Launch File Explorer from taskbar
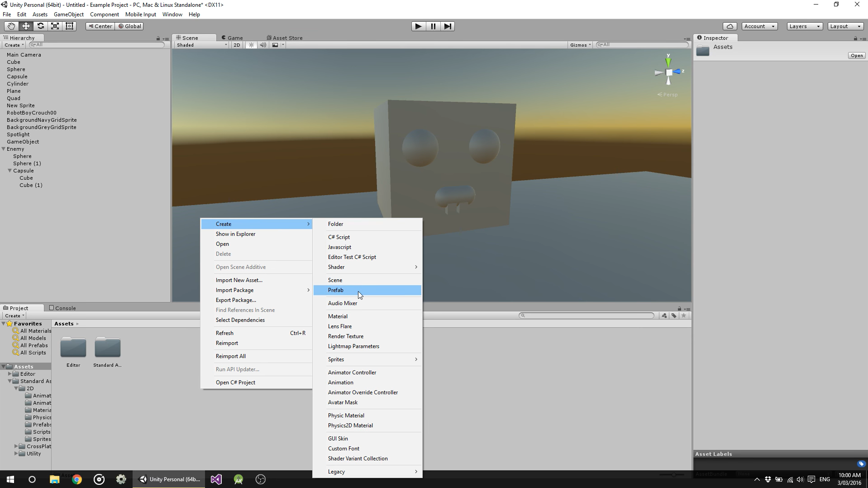The width and height of the screenshot is (868, 488). (54, 479)
